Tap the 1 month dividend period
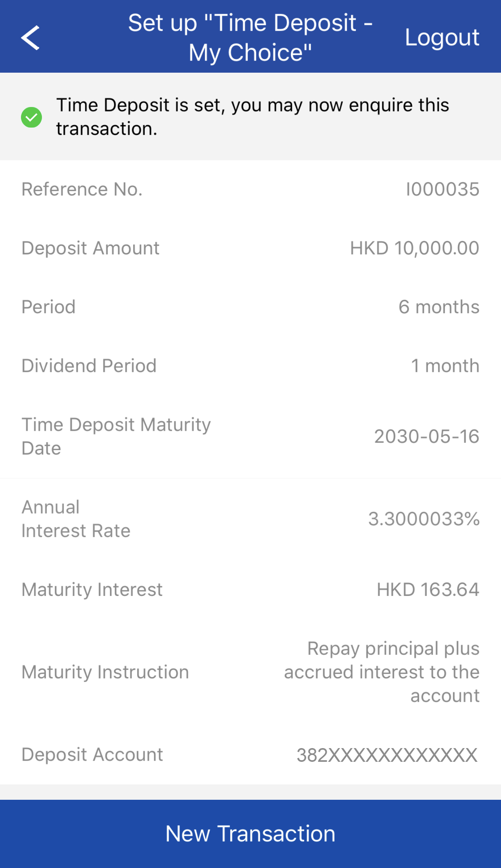Viewport: 501px width, 868px height. click(445, 366)
